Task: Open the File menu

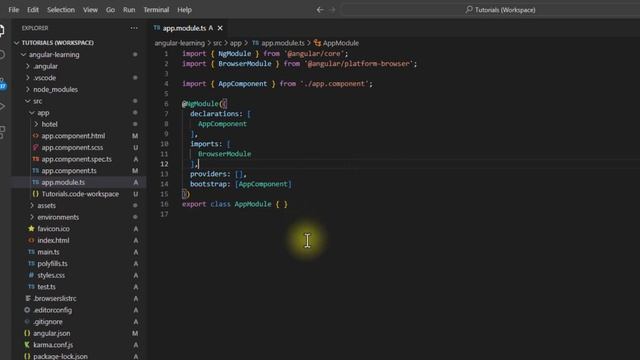Action: click(13, 10)
